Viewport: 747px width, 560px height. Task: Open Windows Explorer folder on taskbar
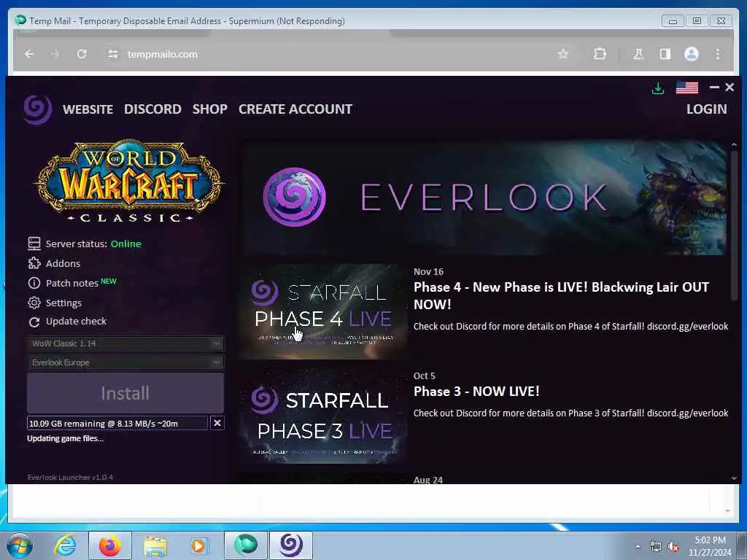pyautogui.click(x=155, y=546)
